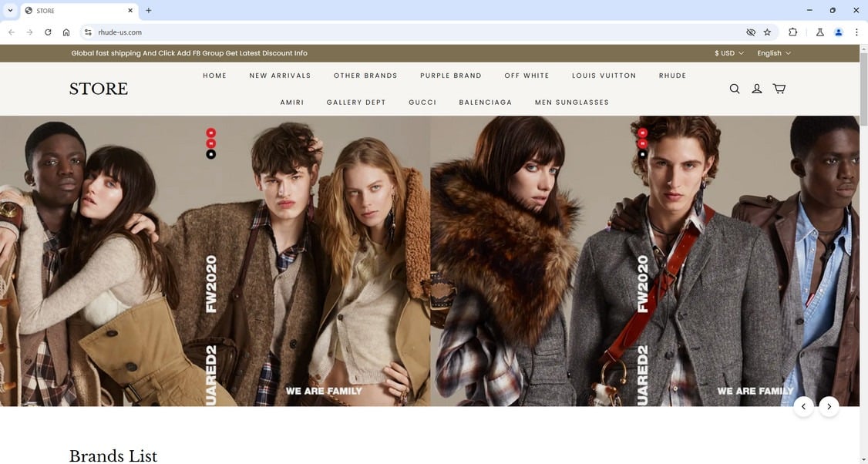
Task: Open GUCCI menu item
Action: pyautogui.click(x=422, y=102)
